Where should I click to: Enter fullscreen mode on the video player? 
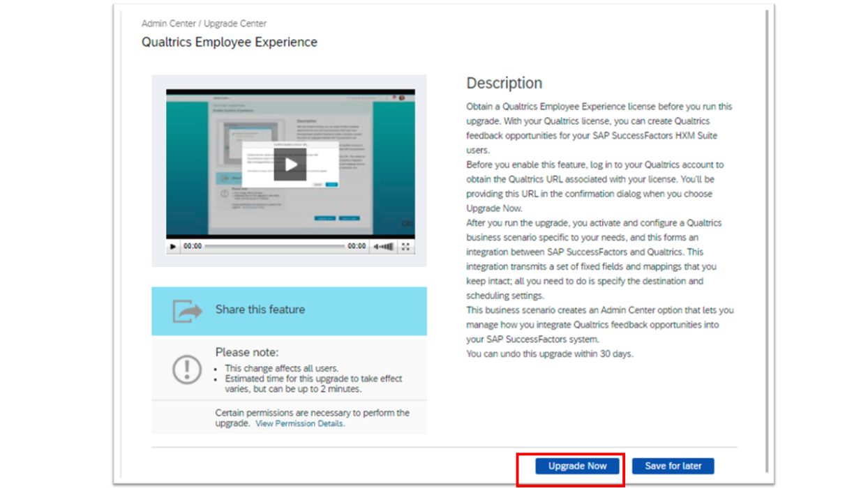coord(406,246)
